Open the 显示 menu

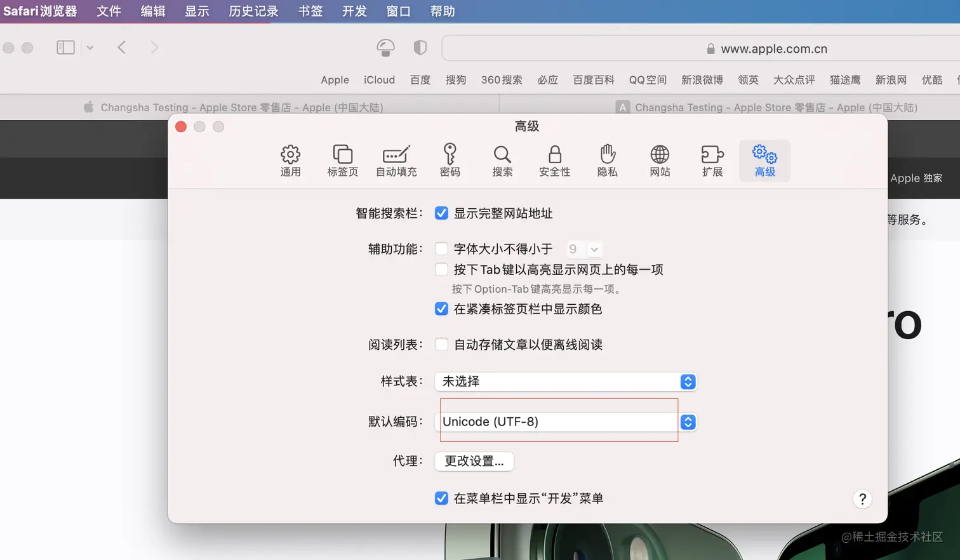click(x=197, y=11)
